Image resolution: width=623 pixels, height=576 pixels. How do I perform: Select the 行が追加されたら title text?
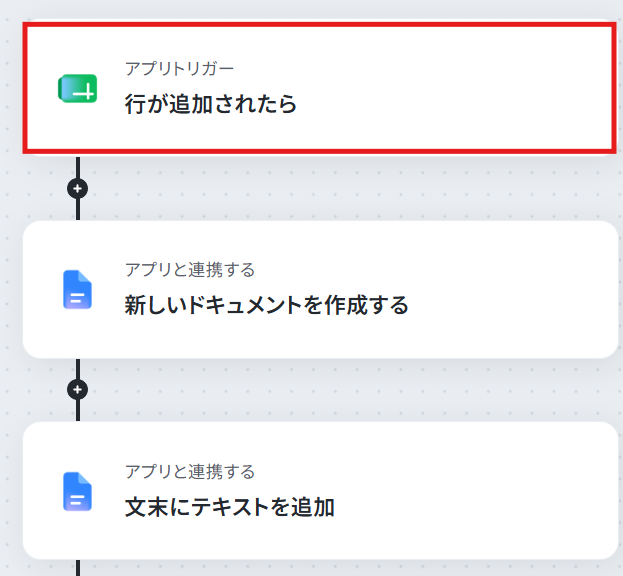(x=211, y=104)
